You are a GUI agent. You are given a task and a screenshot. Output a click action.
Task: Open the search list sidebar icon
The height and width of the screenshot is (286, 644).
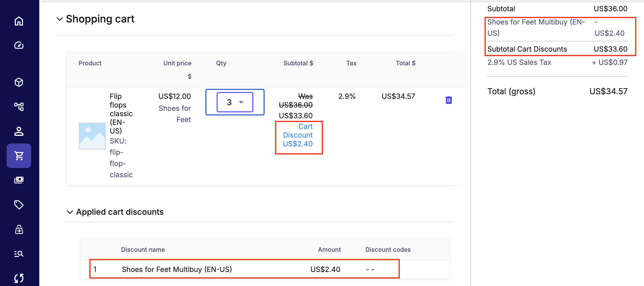click(x=19, y=254)
